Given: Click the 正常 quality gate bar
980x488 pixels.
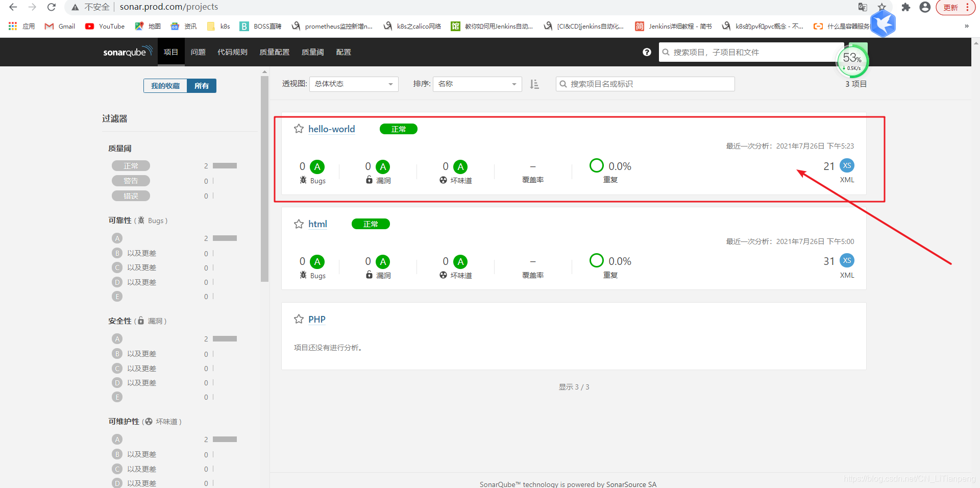Looking at the screenshot, I should point(225,166).
